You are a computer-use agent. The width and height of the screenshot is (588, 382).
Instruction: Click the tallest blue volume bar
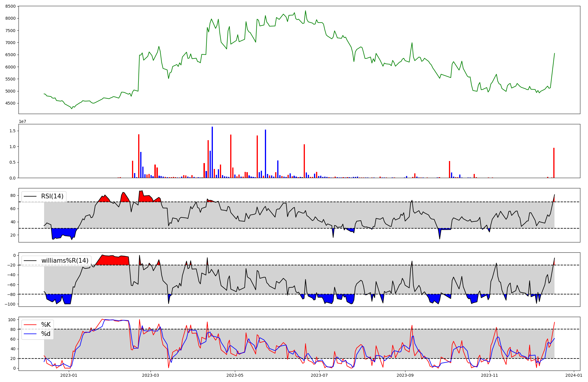(212, 152)
